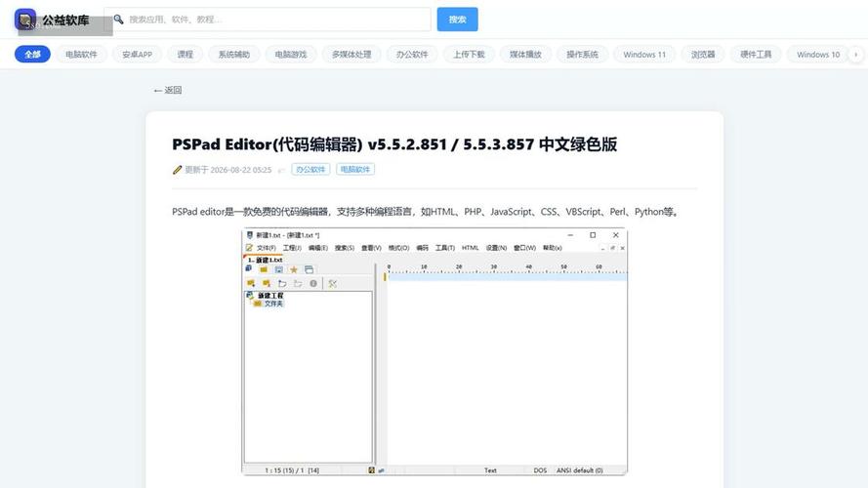
Task: Open the Windows 10 category
Action: 818,55
